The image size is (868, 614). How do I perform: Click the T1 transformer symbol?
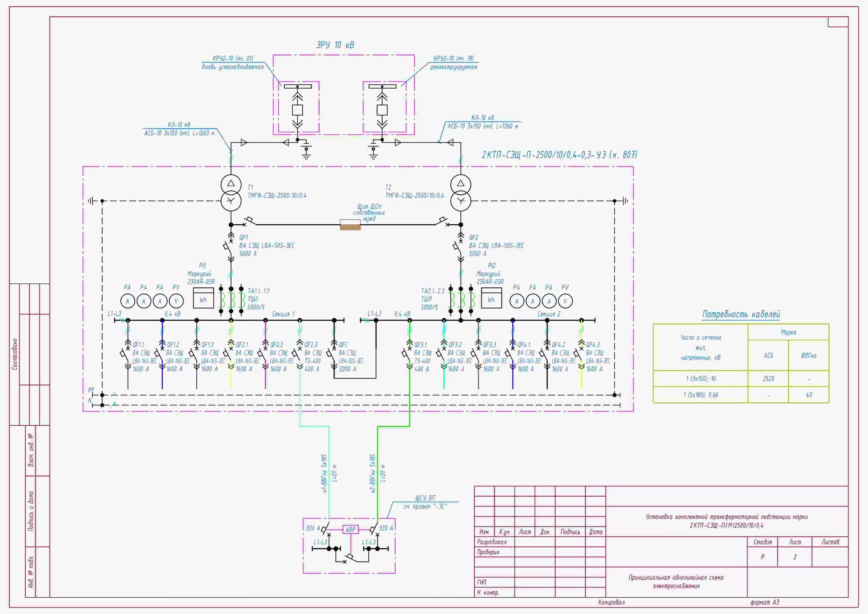coord(231,193)
